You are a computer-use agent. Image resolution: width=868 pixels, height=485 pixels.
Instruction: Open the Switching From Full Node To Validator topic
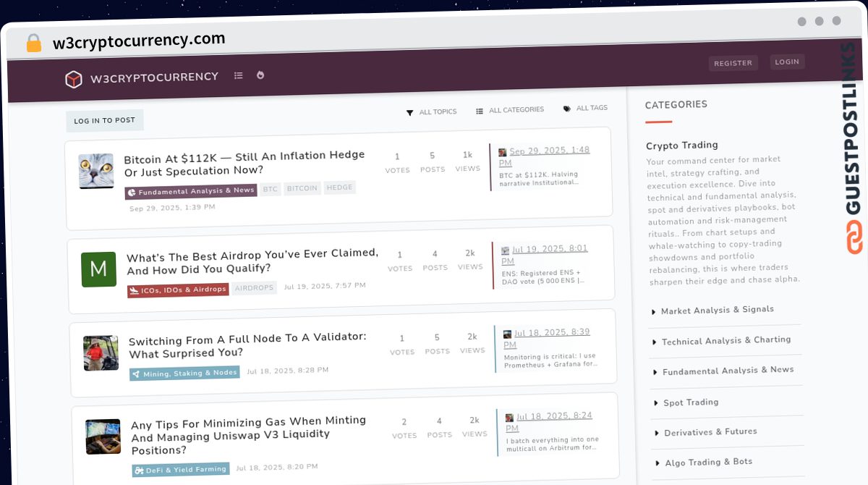point(247,346)
